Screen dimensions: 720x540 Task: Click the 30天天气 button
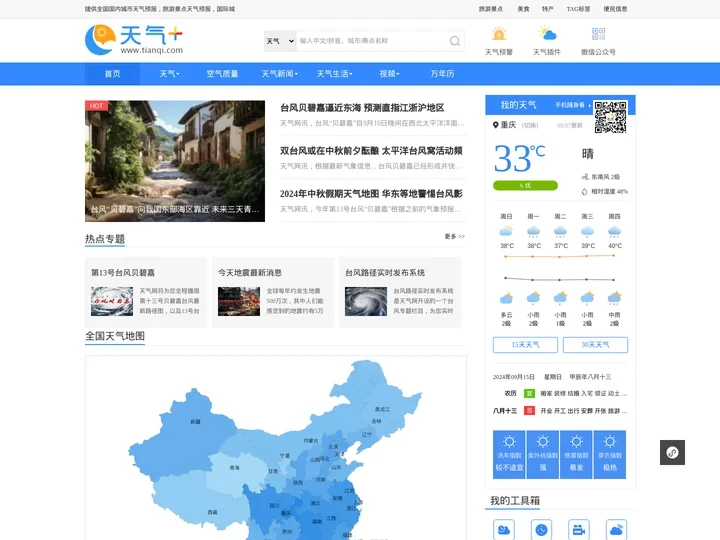[595, 345]
